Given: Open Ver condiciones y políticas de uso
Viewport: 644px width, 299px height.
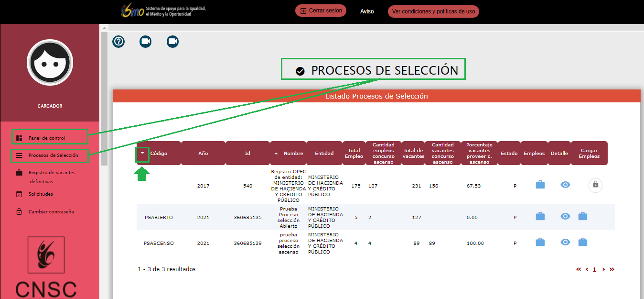Looking at the screenshot, I should coord(433,11).
